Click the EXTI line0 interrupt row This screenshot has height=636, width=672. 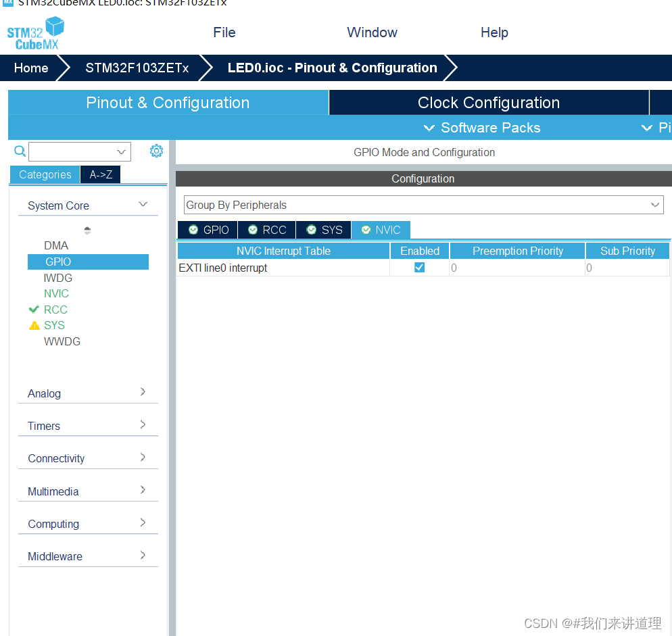coord(423,268)
